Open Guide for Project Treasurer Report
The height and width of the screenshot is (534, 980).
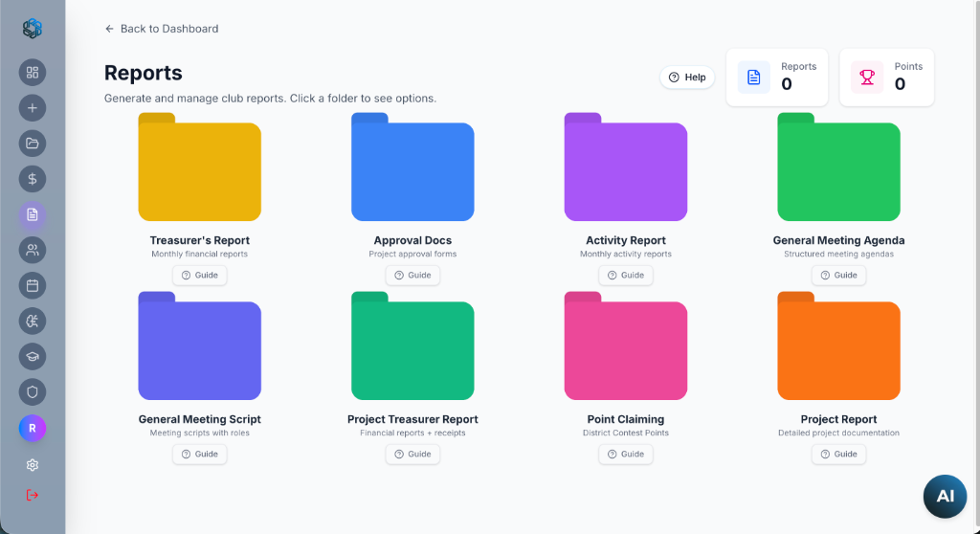point(412,455)
